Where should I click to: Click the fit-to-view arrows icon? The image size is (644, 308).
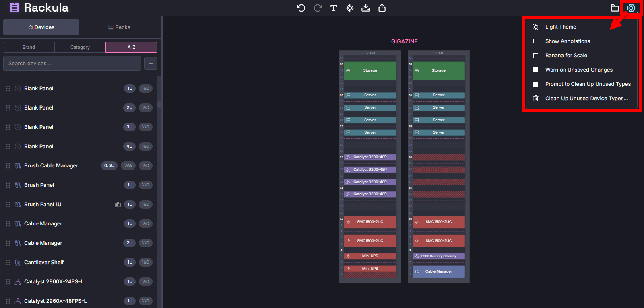[350, 8]
